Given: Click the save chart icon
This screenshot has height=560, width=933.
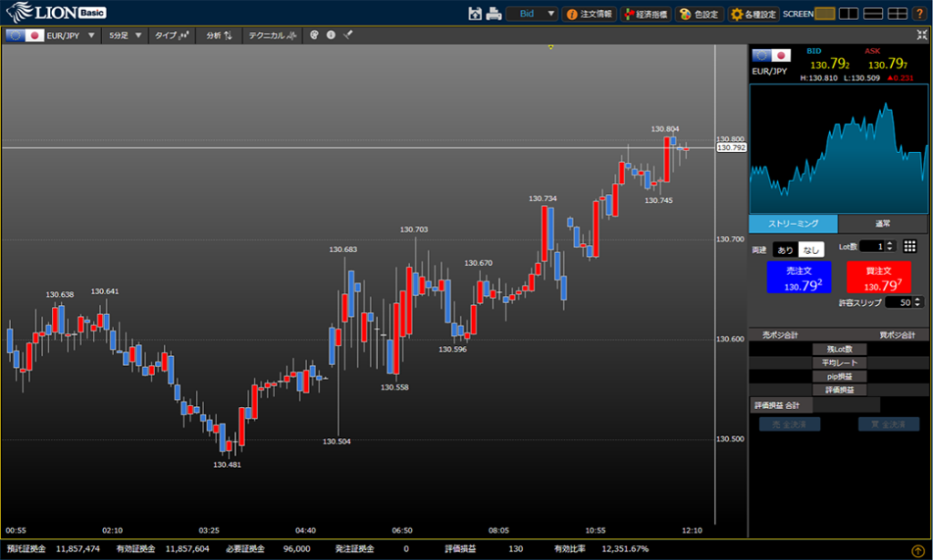Looking at the screenshot, I should [x=475, y=14].
